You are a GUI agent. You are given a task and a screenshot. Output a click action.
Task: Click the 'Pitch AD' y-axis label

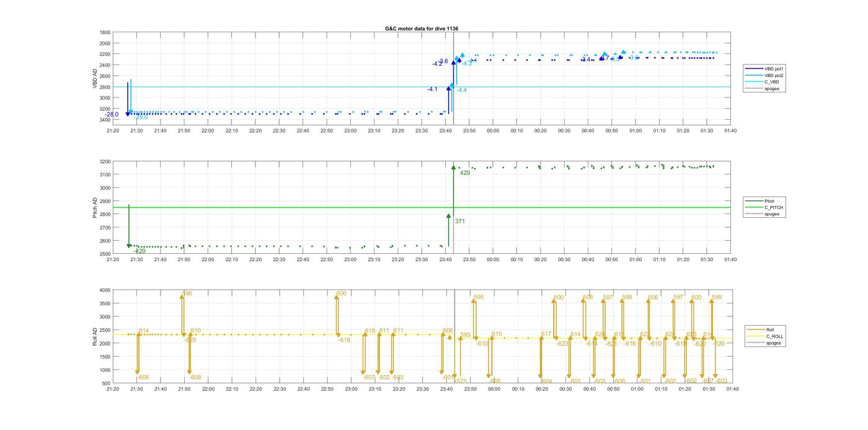tap(95, 208)
